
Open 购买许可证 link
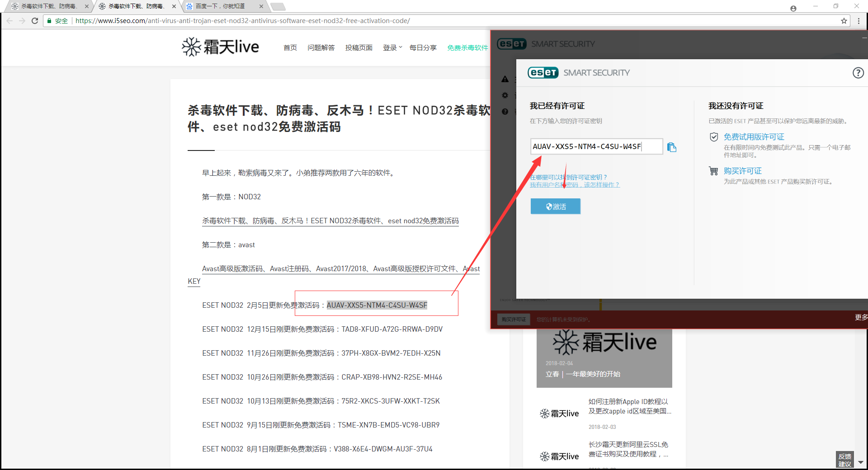(x=742, y=171)
